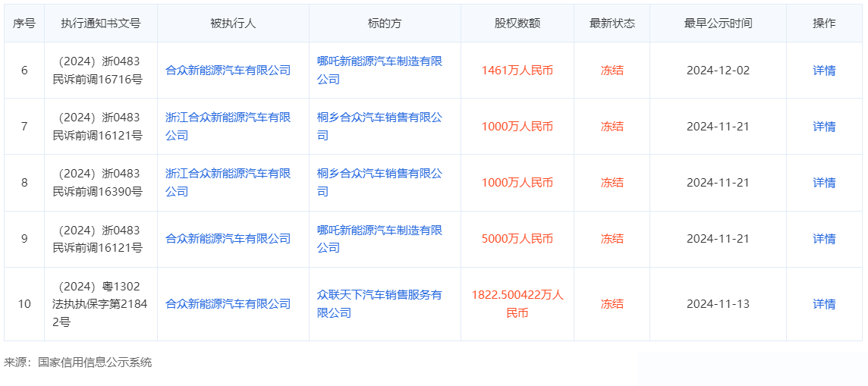Open 哪吒新能源汽车制造有限公司 link in row 6
The height and width of the screenshot is (386, 868).
point(379,71)
